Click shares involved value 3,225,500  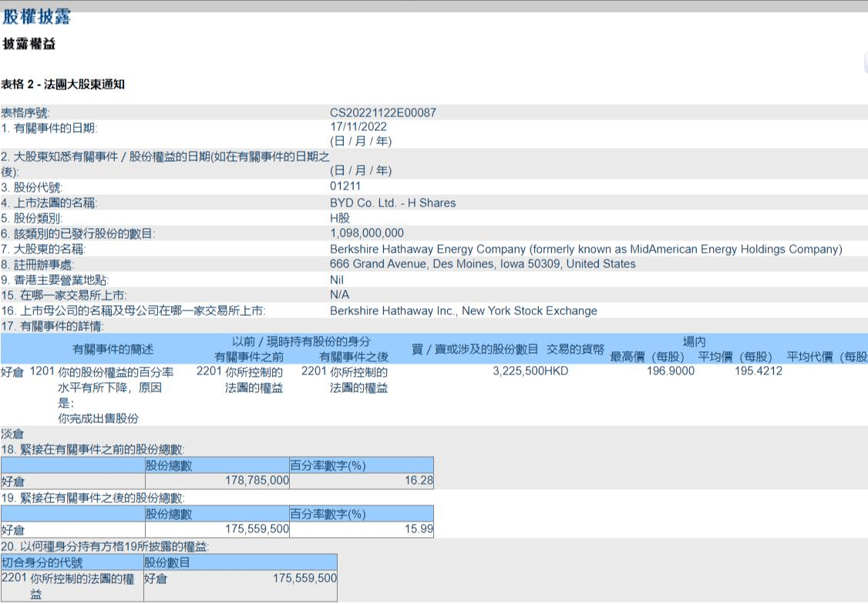518,371
